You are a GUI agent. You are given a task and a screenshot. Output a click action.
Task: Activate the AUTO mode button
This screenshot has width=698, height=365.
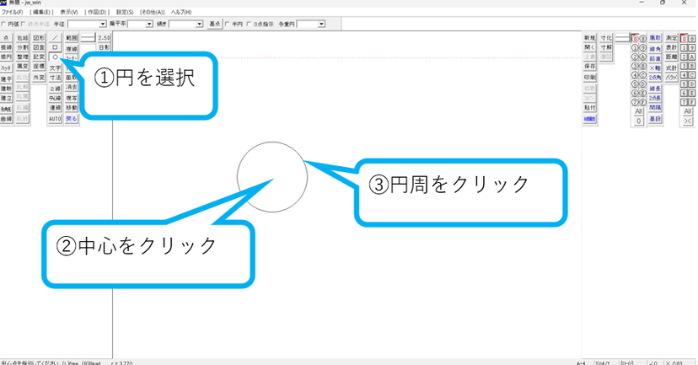(x=55, y=119)
